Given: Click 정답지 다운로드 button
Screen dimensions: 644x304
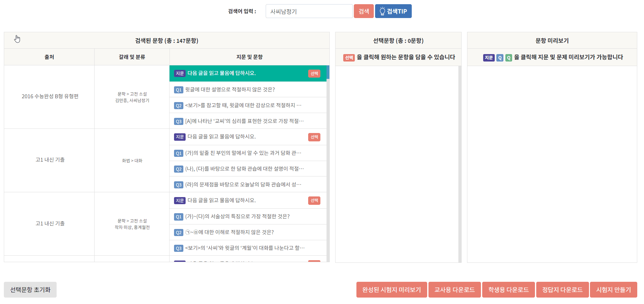Looking at the screenshot, I should (x=562, y=290).
